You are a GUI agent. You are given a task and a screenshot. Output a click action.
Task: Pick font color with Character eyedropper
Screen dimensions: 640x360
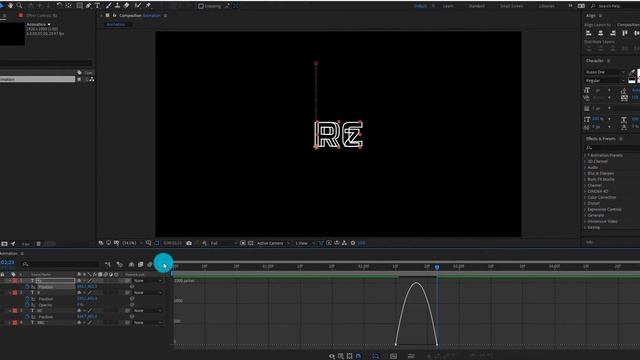point(632,72)
